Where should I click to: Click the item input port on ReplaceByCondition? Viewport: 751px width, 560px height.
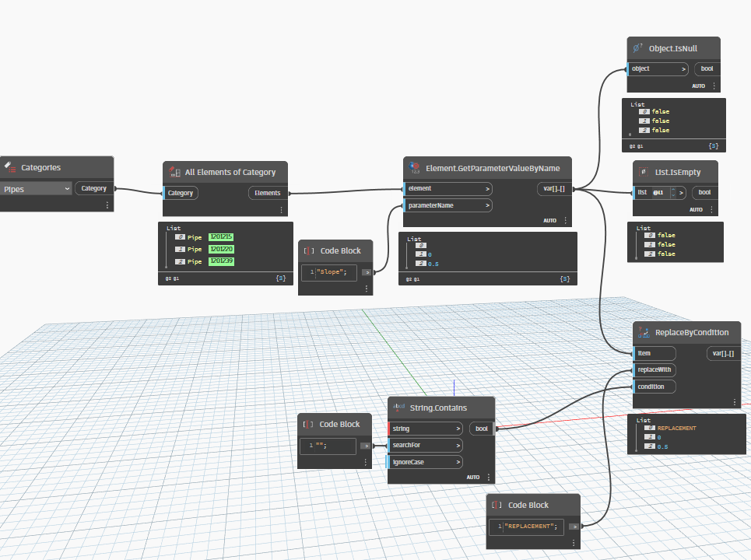[654, 353]
